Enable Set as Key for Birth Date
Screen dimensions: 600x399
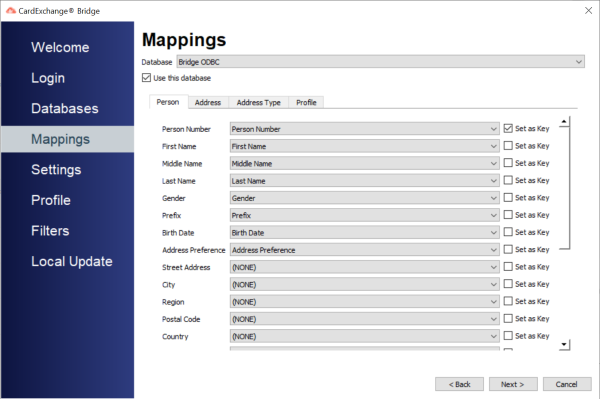(508, 232)
